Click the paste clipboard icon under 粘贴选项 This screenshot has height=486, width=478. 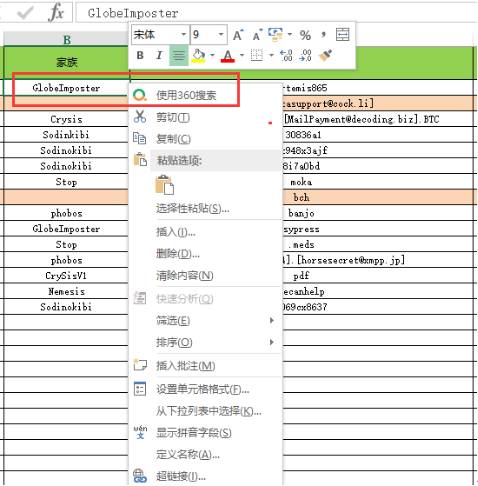click(x=164, y=184)
